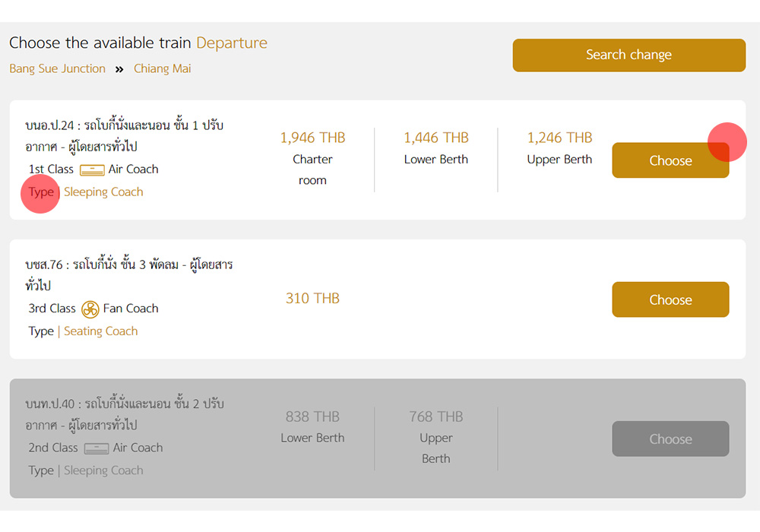Choose the 3rd Class fan coach train

point(670,299)
